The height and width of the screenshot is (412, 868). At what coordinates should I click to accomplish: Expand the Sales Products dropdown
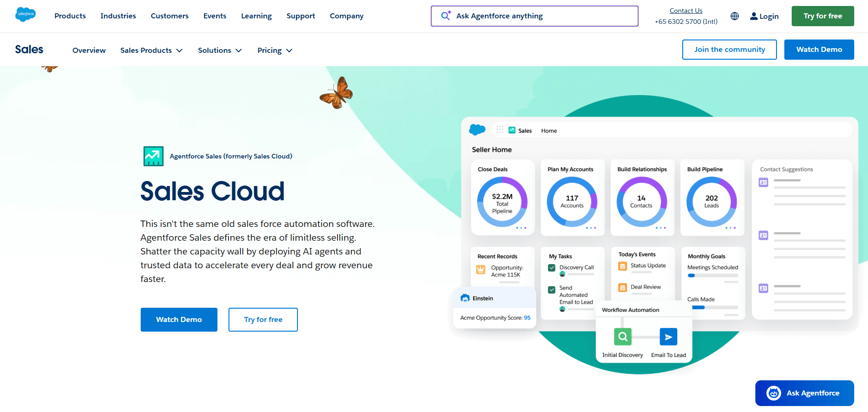click(x=151, y=51)
